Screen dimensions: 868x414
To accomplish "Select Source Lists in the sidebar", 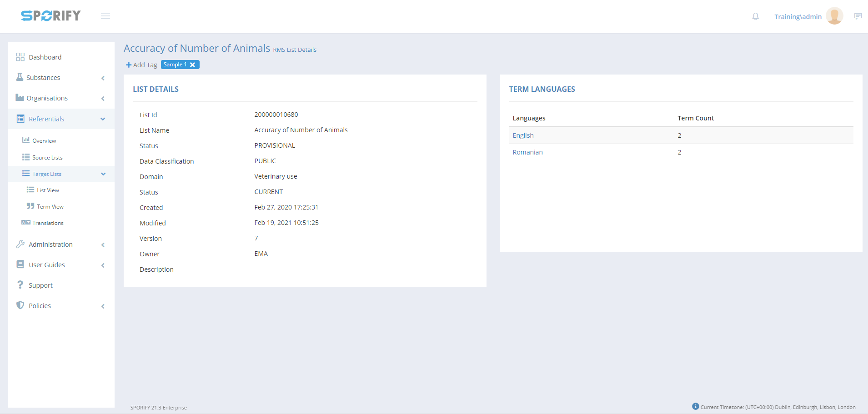I will click(47, 158).
